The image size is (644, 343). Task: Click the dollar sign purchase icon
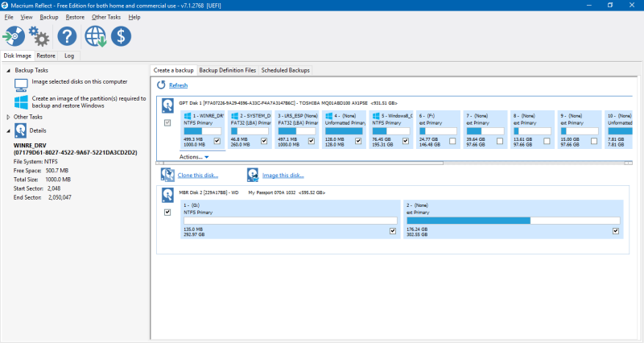(x=122, y=36)
